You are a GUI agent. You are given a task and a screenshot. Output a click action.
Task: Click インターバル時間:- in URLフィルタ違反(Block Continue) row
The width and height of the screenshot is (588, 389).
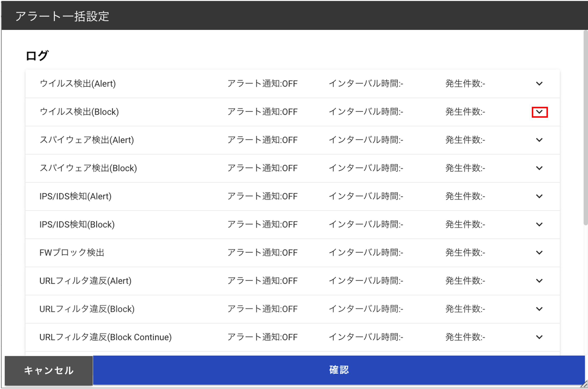(366, 337)
